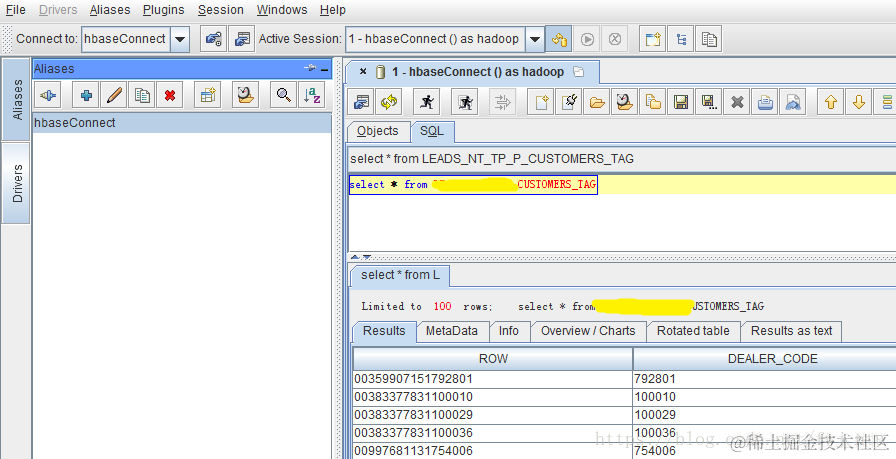Select the SQL tab
The width and height of the screenshot is (896, 459).
pos(432,131)
